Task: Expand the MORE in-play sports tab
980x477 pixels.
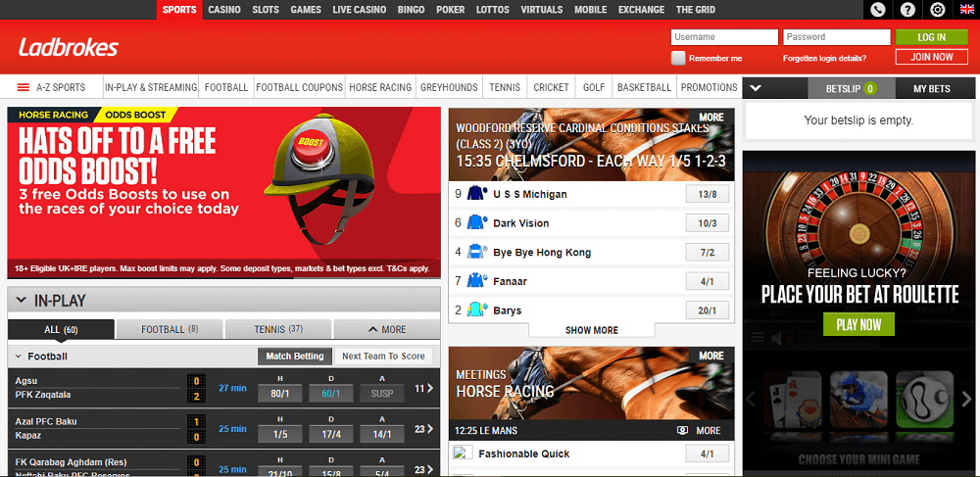Action: 387,329
